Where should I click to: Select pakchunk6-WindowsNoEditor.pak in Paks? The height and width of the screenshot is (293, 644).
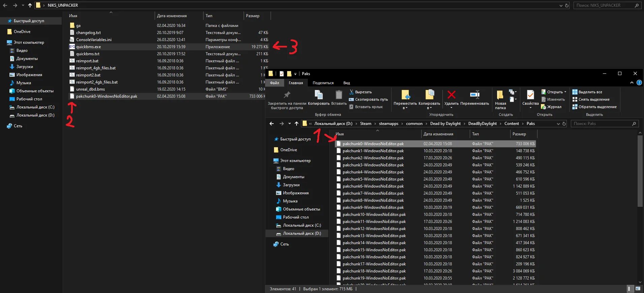[x=435, y=186]
